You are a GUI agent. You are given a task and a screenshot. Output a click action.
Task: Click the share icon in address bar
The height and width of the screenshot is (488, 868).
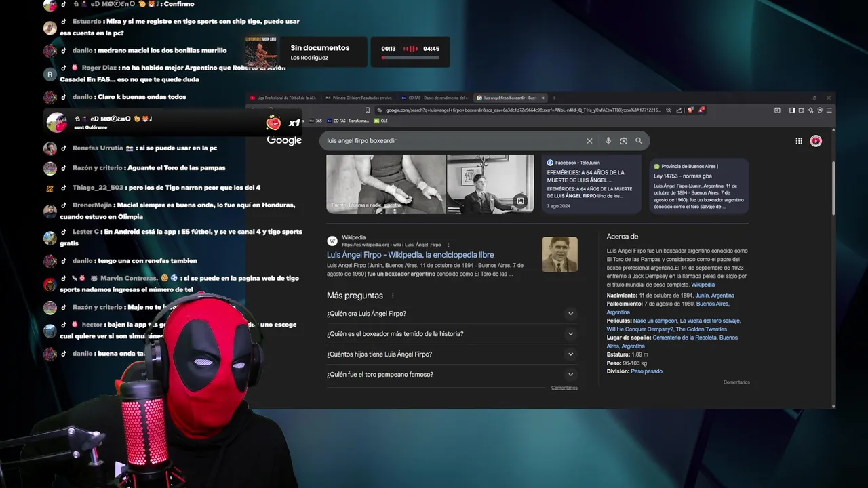click(x=679, y=110)
